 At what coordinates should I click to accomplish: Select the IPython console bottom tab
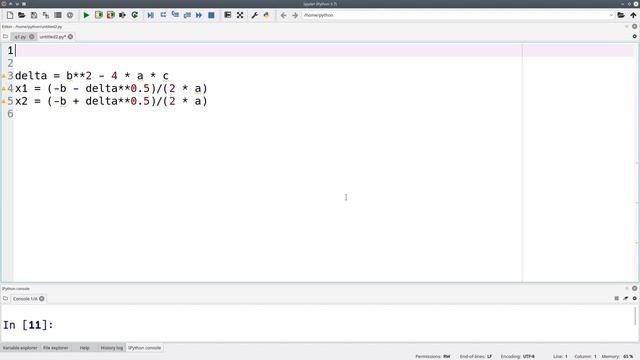[144, 348]
